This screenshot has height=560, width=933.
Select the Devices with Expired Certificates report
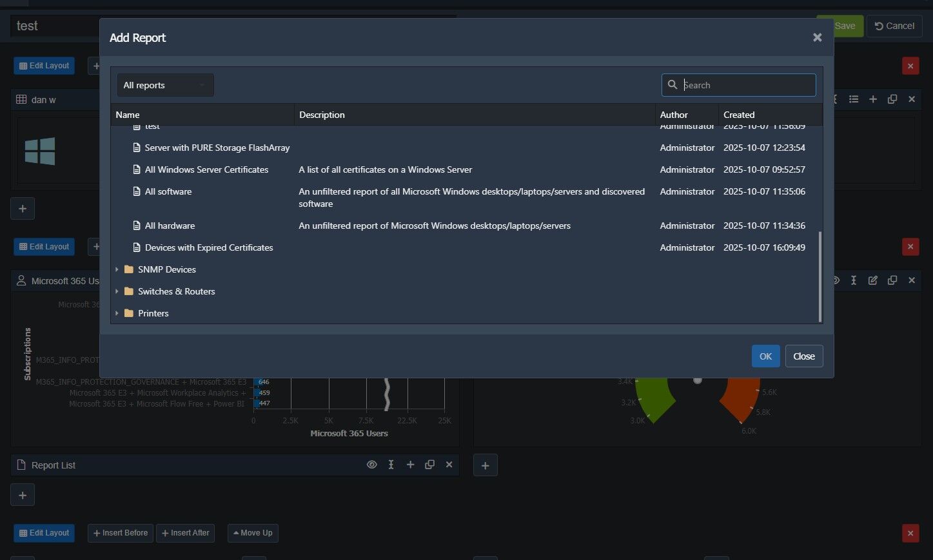(x=209, y=247)
